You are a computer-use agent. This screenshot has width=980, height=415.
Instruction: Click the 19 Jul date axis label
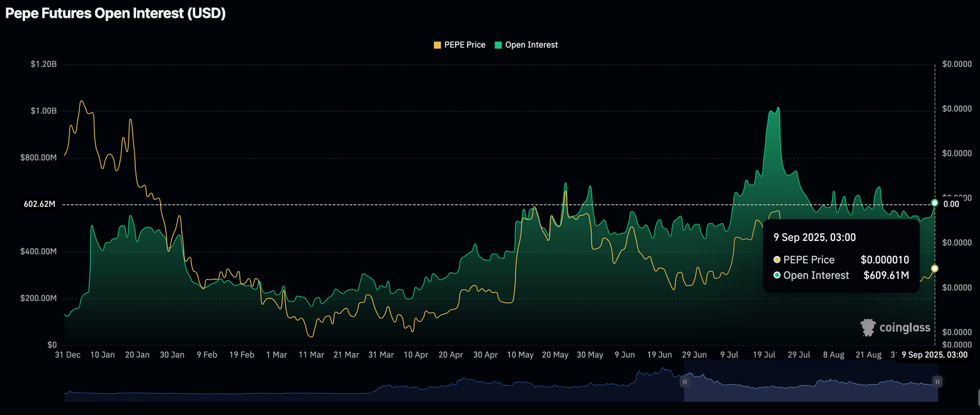(764, 355)
